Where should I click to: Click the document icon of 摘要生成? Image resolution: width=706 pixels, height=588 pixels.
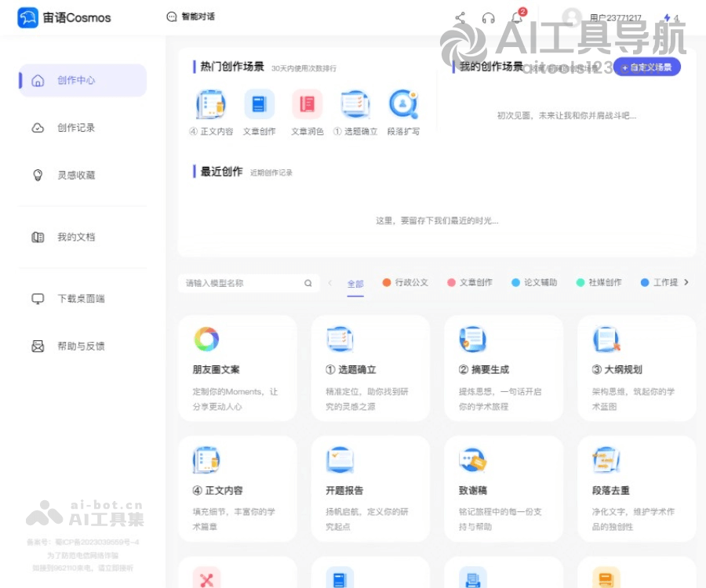473,339
